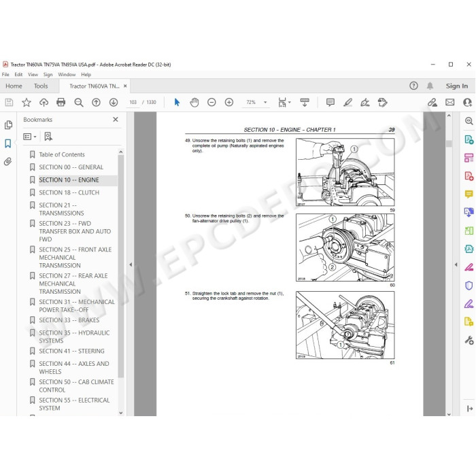
Task: Open Comment sticky note tool right pane
Action: coord(469,194)
